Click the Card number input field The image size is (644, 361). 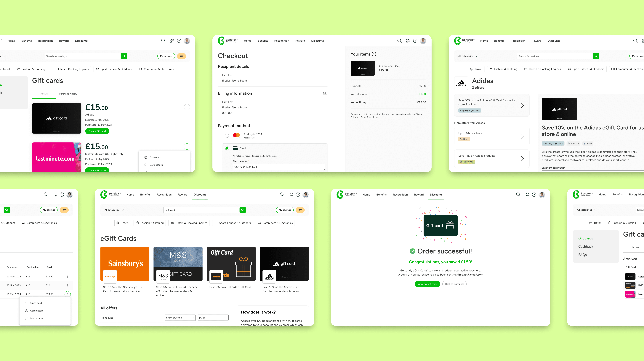(278, 167)
